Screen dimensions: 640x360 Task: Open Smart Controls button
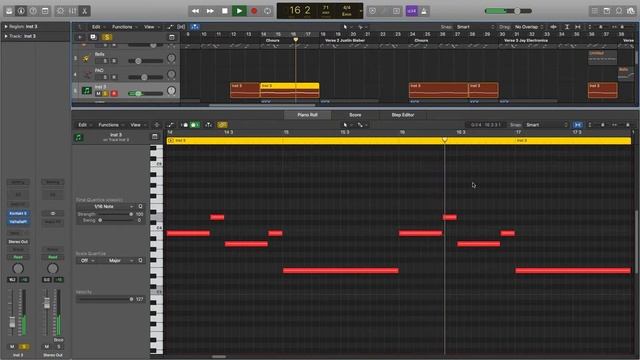[x=60, y=11]
